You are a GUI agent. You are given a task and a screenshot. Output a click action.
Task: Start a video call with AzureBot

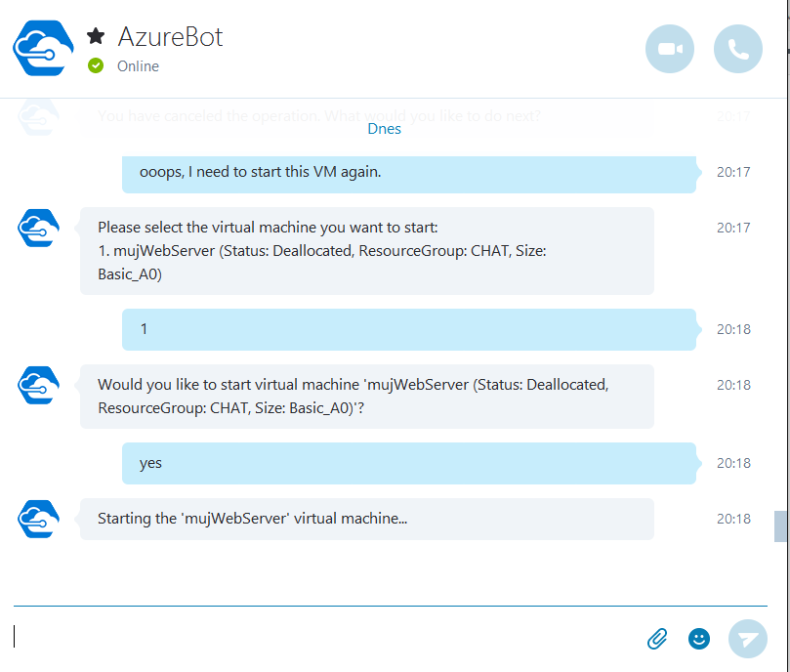tap(670, 49)
